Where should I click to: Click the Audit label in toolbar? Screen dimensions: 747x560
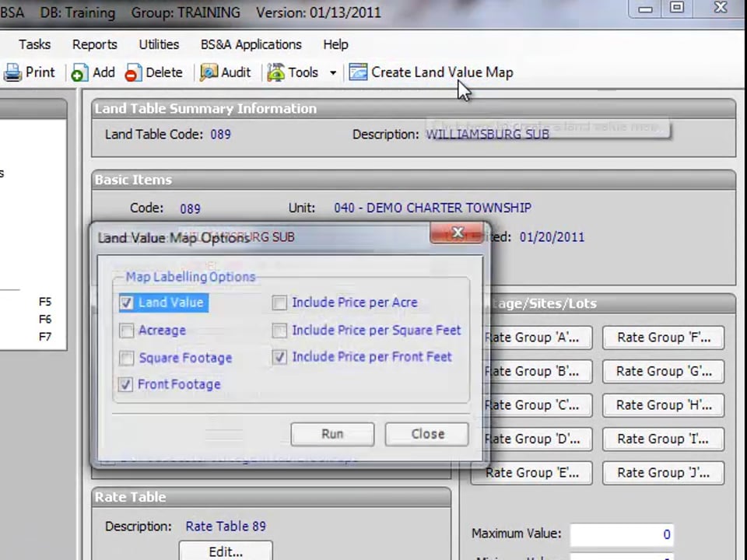[x=237, y=72]
